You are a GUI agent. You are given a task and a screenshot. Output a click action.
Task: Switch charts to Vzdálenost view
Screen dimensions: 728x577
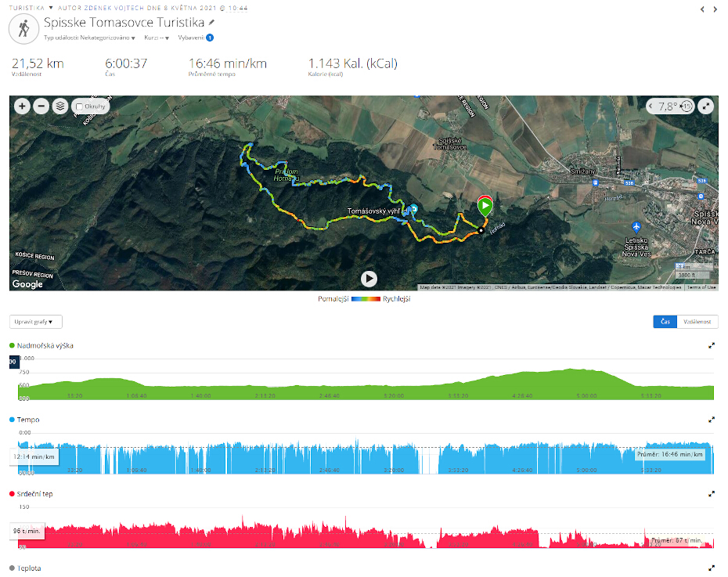click(x=697, y=322)
